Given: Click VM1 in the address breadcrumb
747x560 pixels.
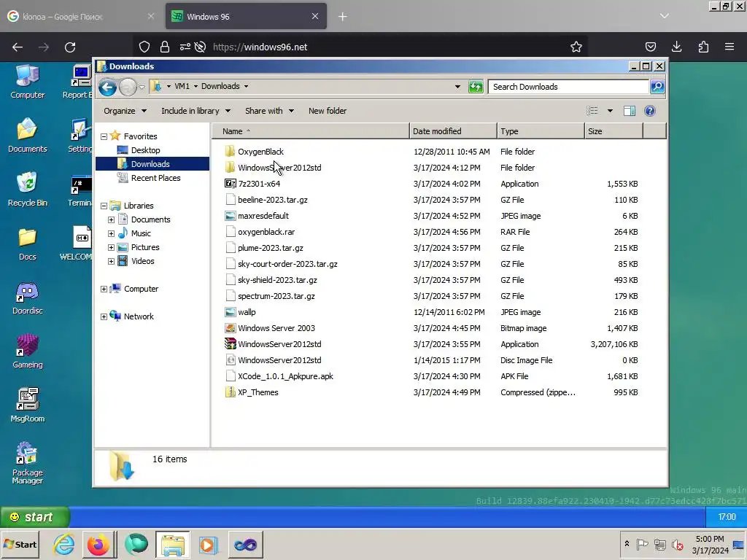Looking at the screenshot, I should 182,86.
